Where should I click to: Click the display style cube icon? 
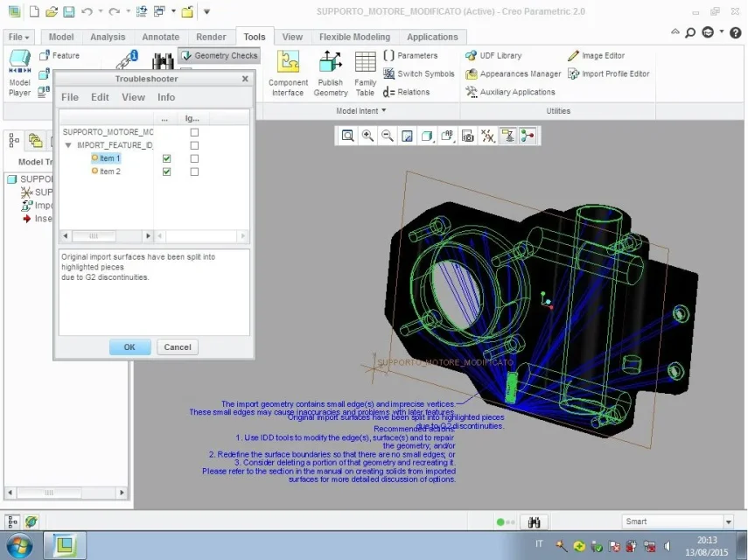[426, 136]
